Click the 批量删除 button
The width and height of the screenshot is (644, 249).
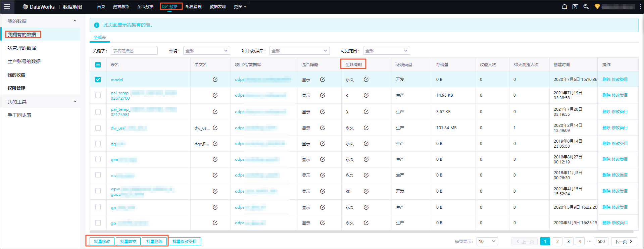154,241
